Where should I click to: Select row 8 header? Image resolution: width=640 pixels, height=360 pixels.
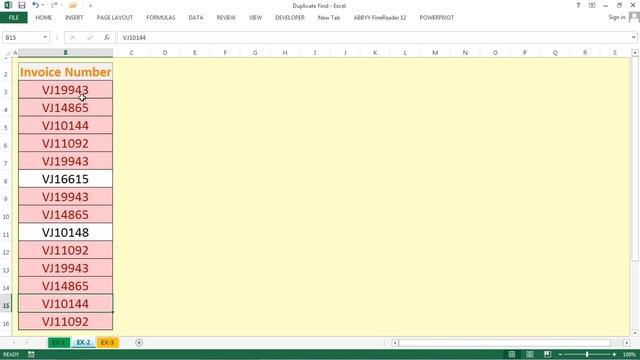coord(6,181)
